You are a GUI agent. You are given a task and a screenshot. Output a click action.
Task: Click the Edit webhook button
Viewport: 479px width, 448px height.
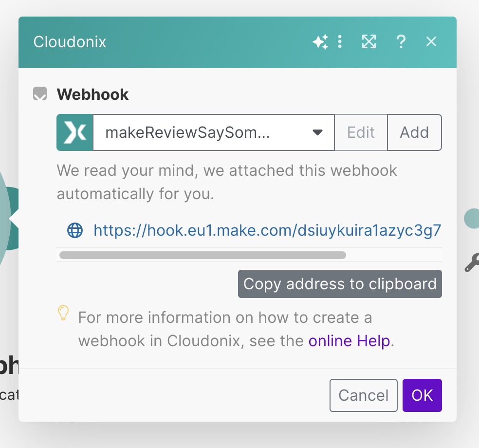pyautogui.click(x=361, y=132)
